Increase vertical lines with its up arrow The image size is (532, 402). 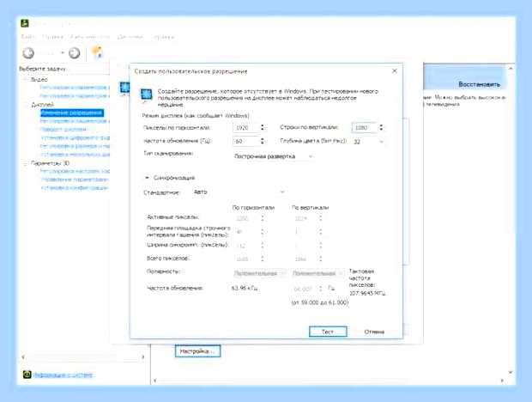pos(381,125)
